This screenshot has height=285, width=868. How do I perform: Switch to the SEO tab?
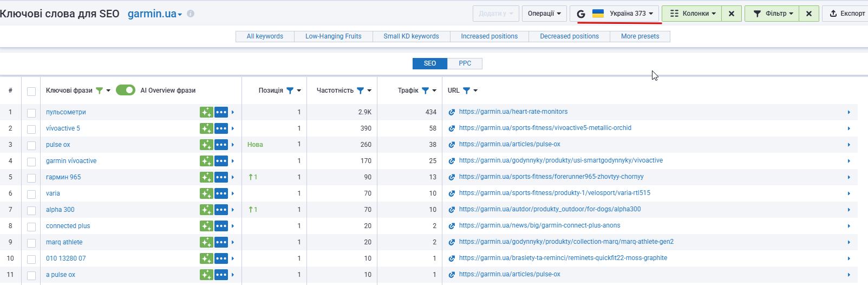(x=430, y=63)
